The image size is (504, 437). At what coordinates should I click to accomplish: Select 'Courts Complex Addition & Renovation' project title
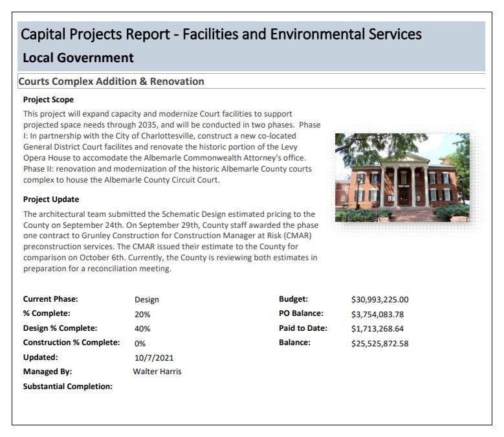coord(111,82)
